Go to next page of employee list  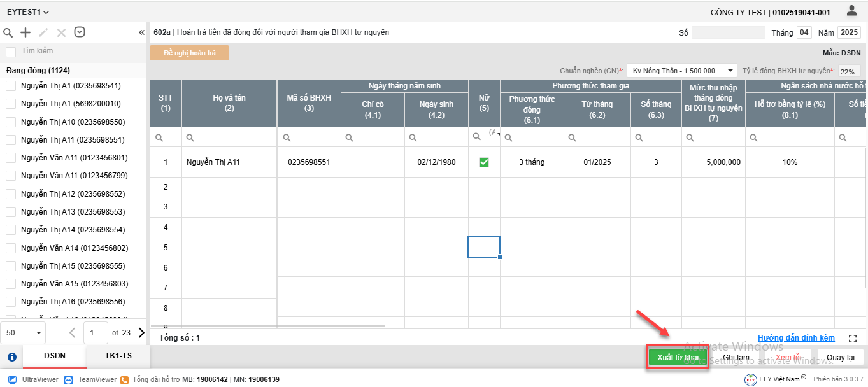point(141,332)
